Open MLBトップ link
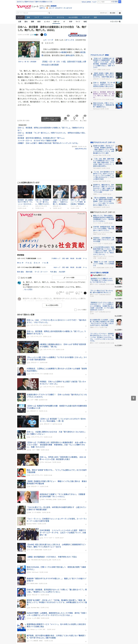Screen dimensions: 138x644 pyautogui.click(x=57, y=267)
